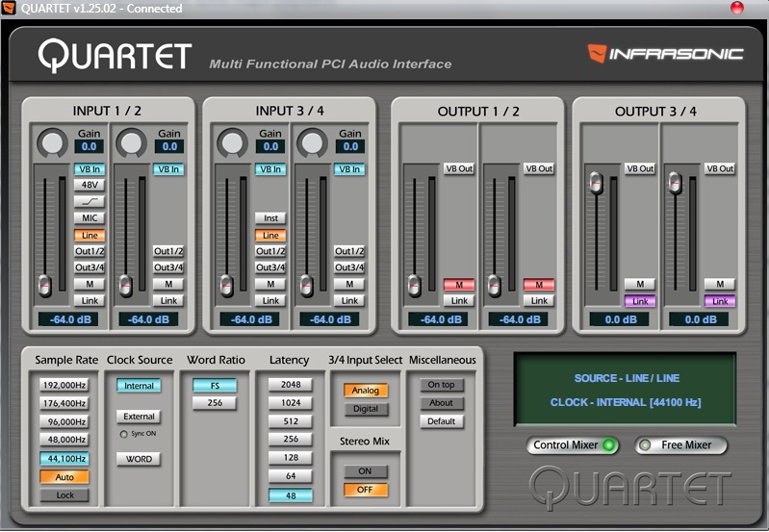Link Input 4 with Link button

[x=349, y=300]
